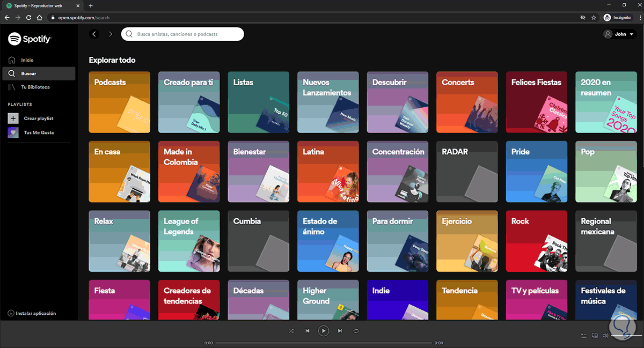Open Festivales de música category

(x=606, y=300)
